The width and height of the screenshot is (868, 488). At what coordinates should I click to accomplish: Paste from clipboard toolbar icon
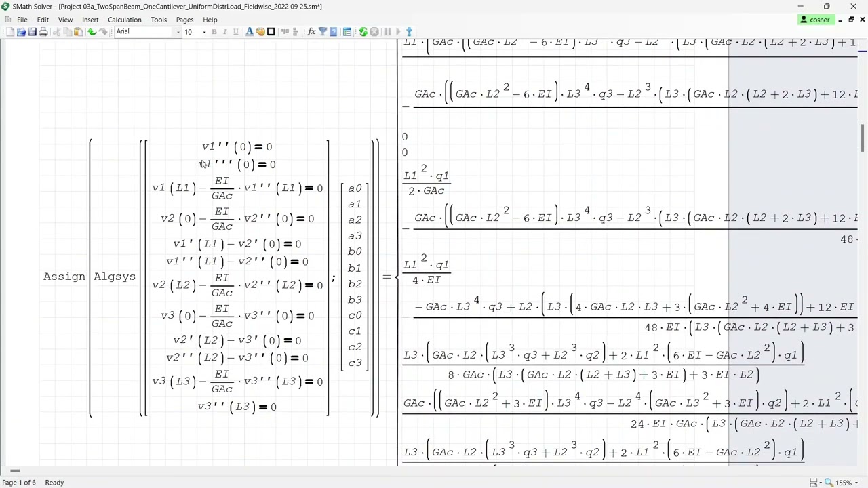coord(78,32)
